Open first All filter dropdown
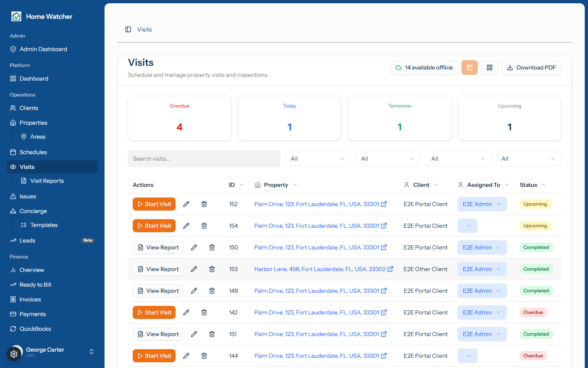 click(x=318, y=159)
